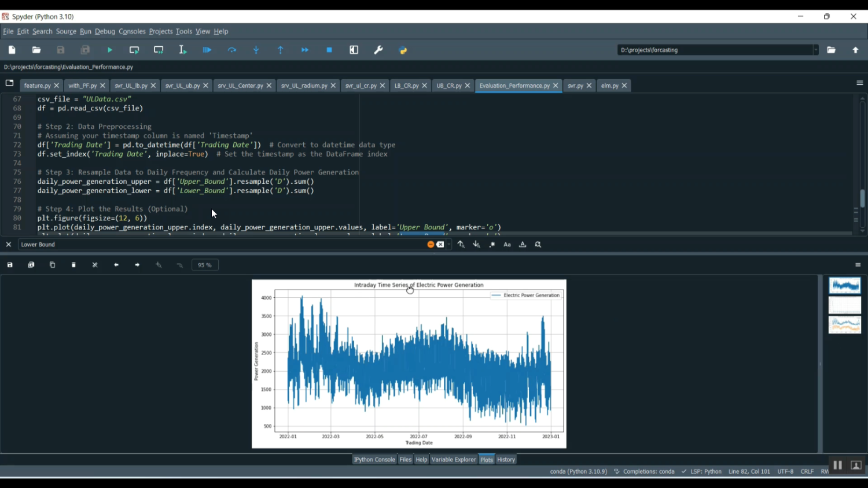Toggle case sensitive search (Aa)

tap(507, 245)
